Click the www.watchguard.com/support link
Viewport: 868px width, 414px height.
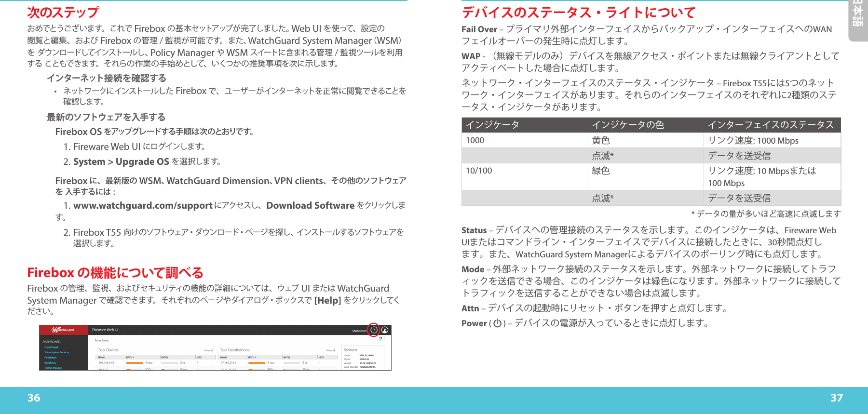[143, 205]
